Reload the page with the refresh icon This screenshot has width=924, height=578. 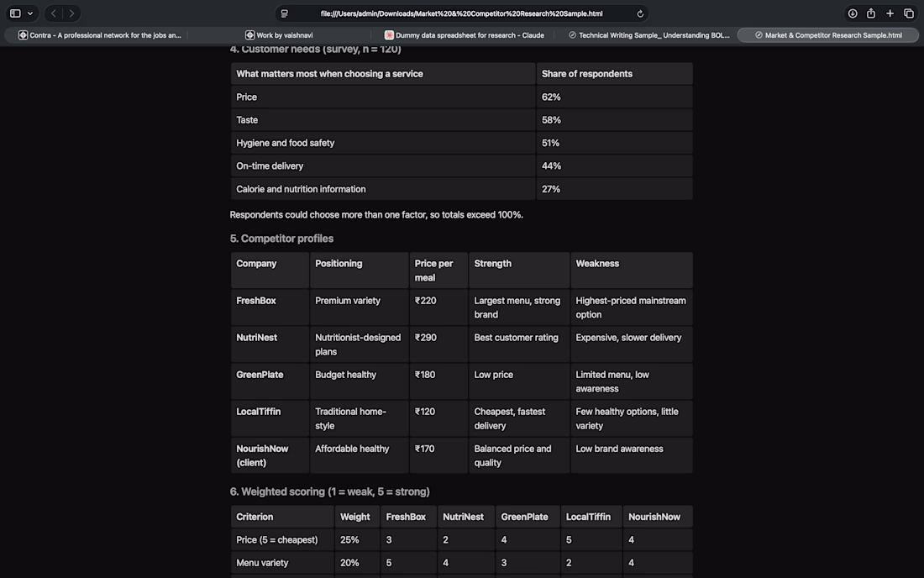(640, 13)
